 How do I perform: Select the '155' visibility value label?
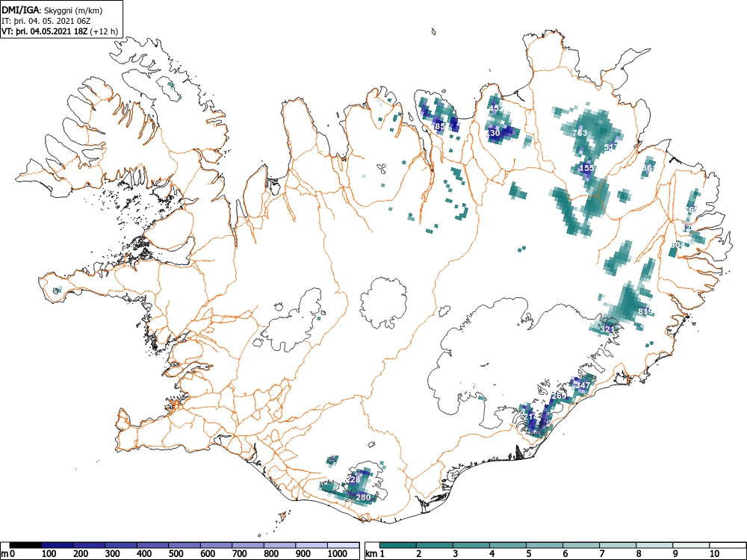587,168
